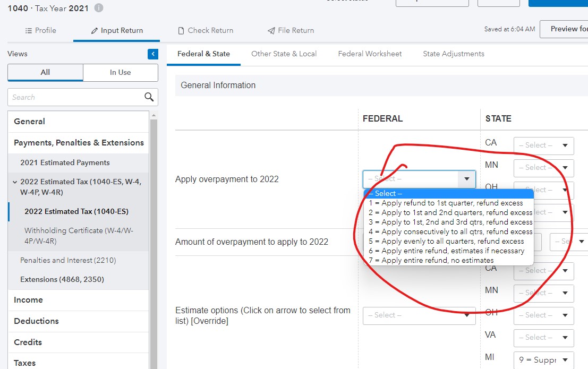This screenshot has width=588, height=369.
Task: Click the search magnifier in Views panel
Action: pyautogui.click(x=149, y=97)
